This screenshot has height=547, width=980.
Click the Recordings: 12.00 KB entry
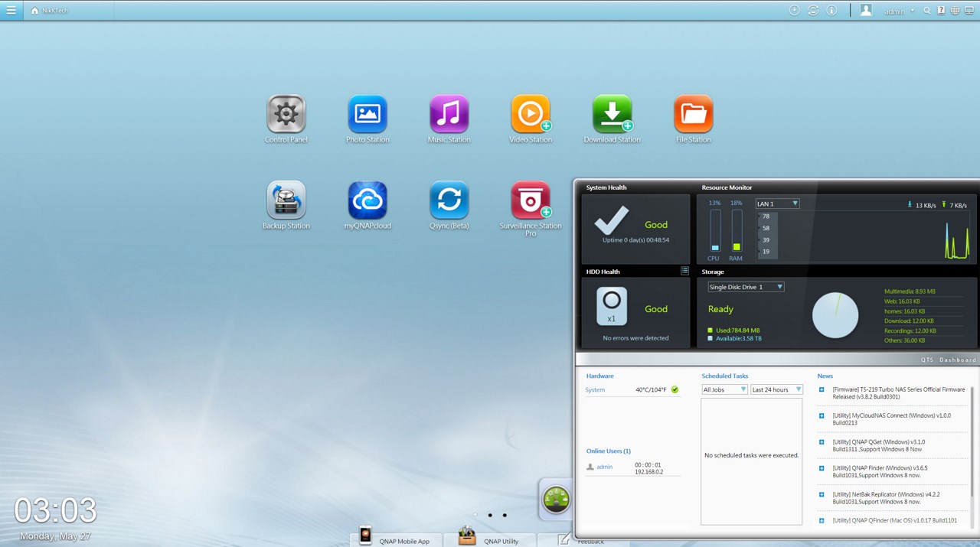pyautogui.click(x=910, y=330)
